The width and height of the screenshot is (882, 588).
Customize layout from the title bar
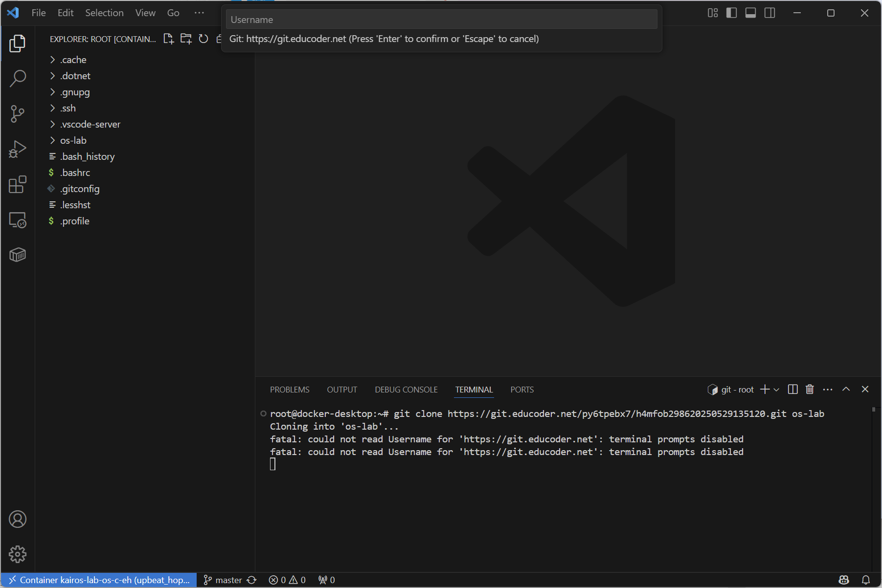click(x=713, y=13)
